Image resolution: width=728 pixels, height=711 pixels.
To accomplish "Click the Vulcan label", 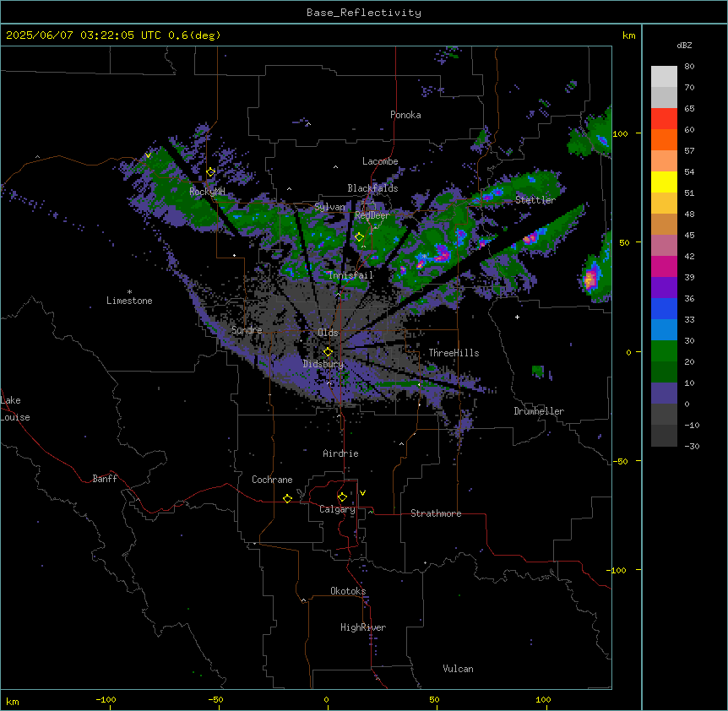I will [x=459, y=669].
